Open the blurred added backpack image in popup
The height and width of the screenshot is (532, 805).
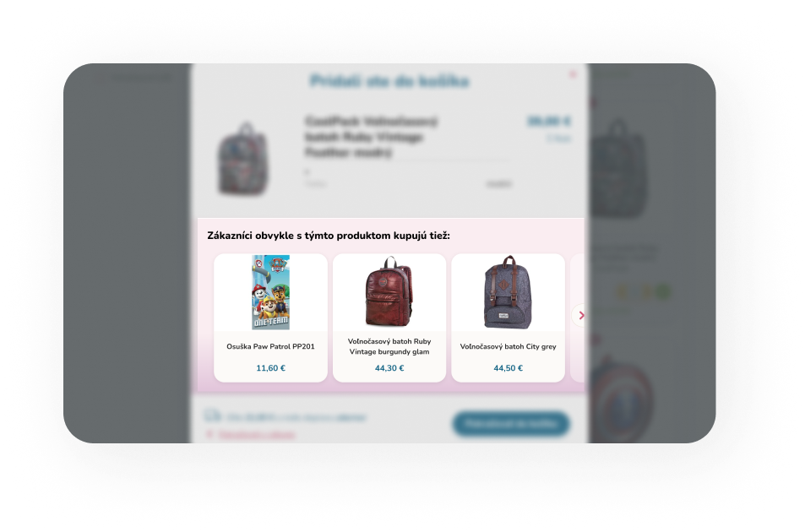pyautogui.click(x=242, y=159)
